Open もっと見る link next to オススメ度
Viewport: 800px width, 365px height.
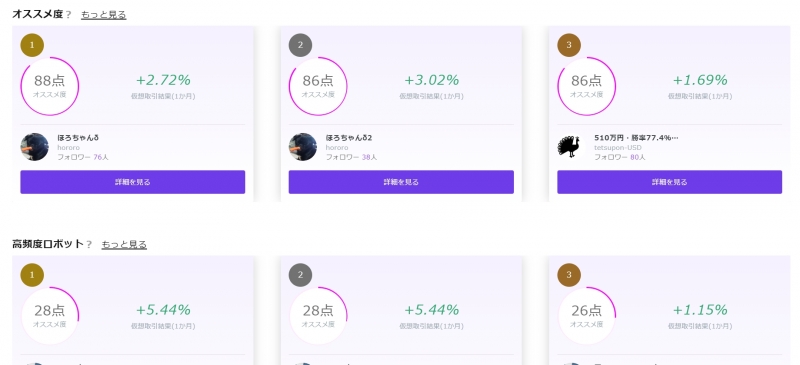pyautogui.click(x=104, y=15)
